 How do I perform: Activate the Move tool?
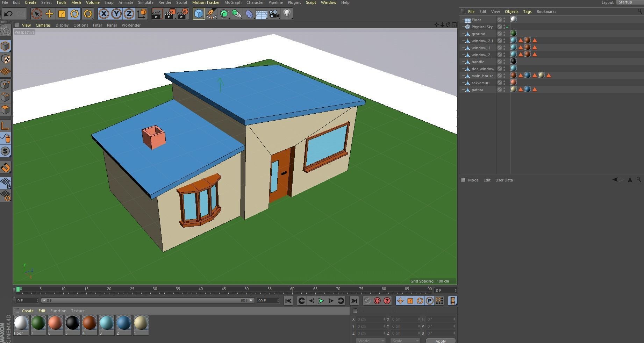(x=49, y=14)
